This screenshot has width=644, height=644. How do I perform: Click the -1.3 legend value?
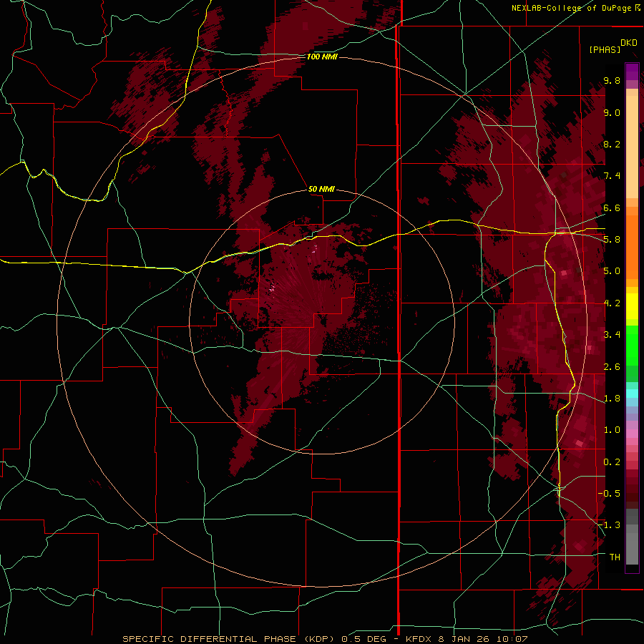[x=610, y=525]
